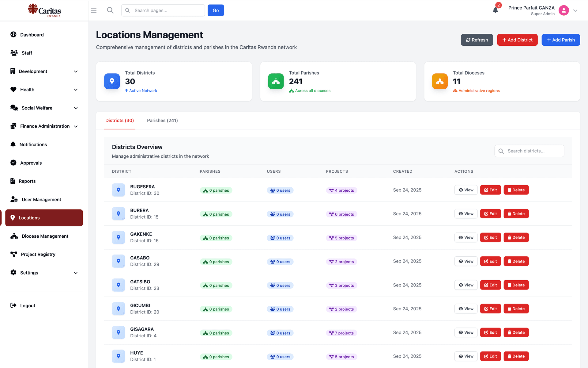Open User Management from the sidebar

44,199
